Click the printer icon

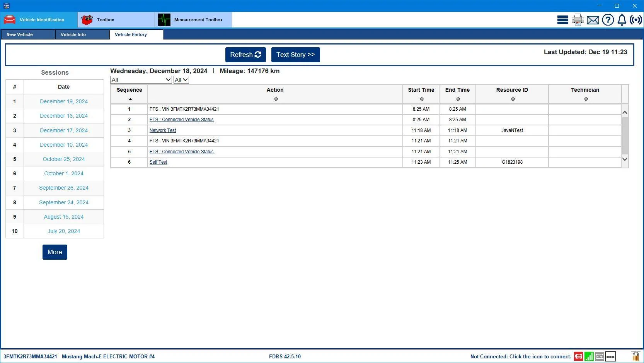click(x=578, y=20)
